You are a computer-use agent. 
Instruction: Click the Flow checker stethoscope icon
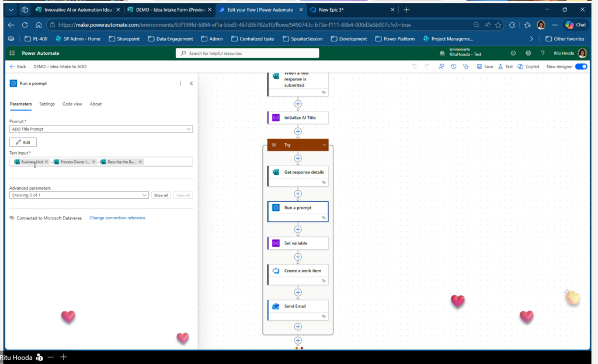[465, 66]
